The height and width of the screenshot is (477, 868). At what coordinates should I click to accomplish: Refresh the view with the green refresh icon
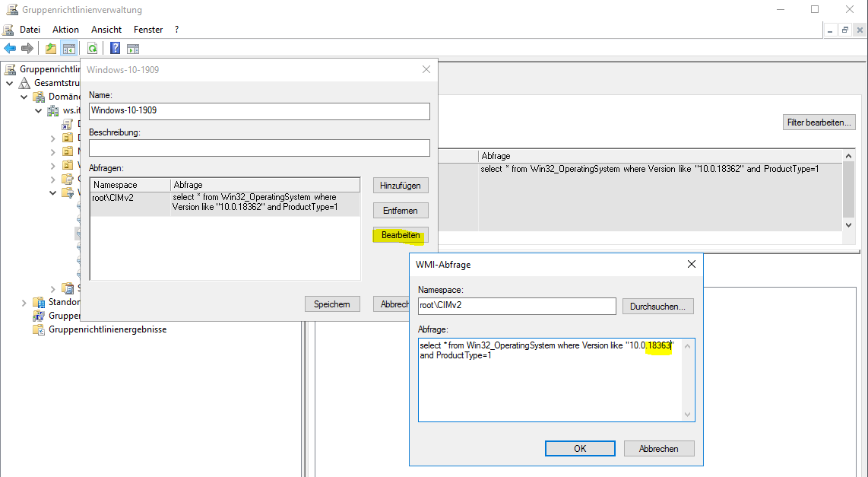click(93, 48)
